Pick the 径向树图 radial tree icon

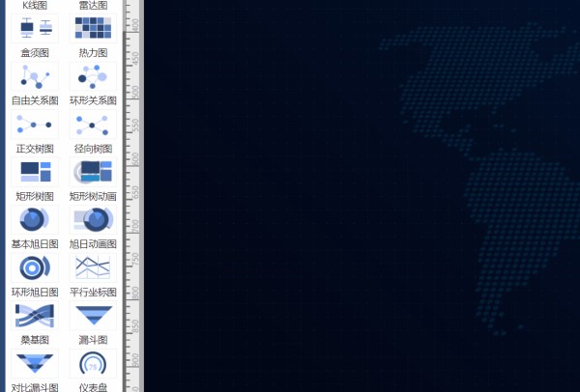(93, 125)
